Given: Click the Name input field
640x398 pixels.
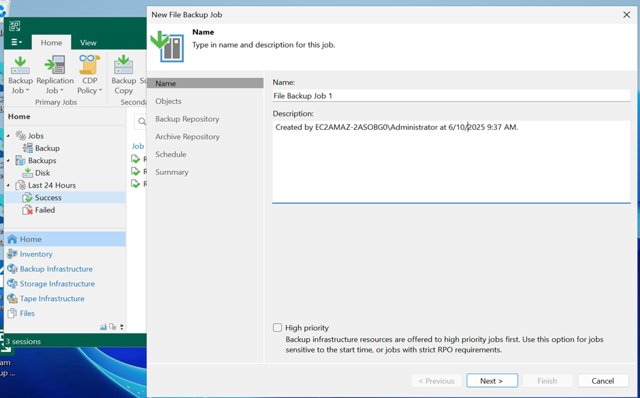Looking at the screenshot, I should (x=451, y=96).
